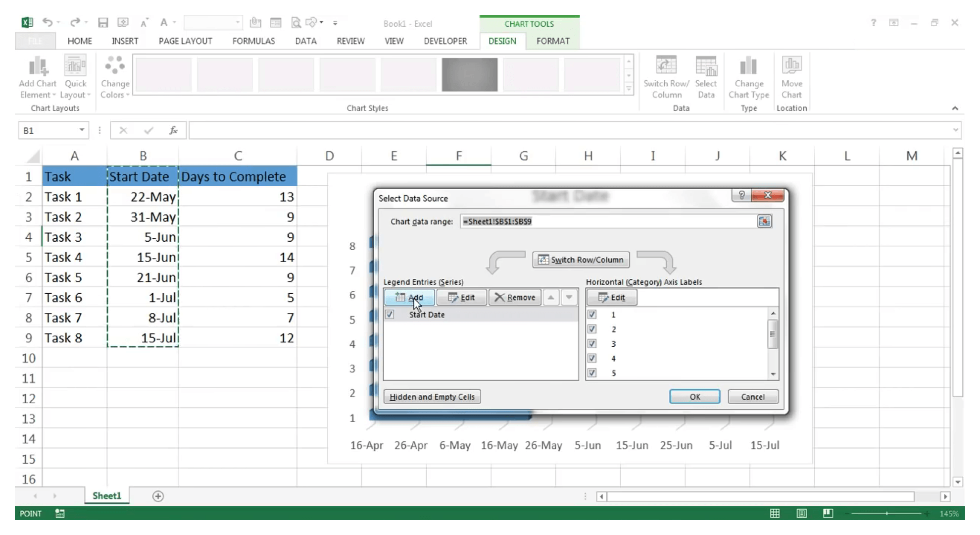
Task: Click the move series up arrow button
Action: [x=551, y=297]
